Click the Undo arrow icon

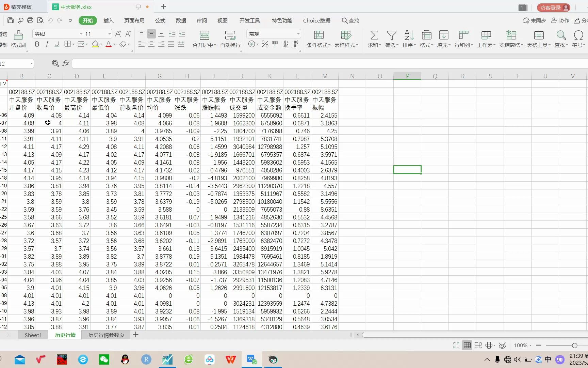(50, 20)
